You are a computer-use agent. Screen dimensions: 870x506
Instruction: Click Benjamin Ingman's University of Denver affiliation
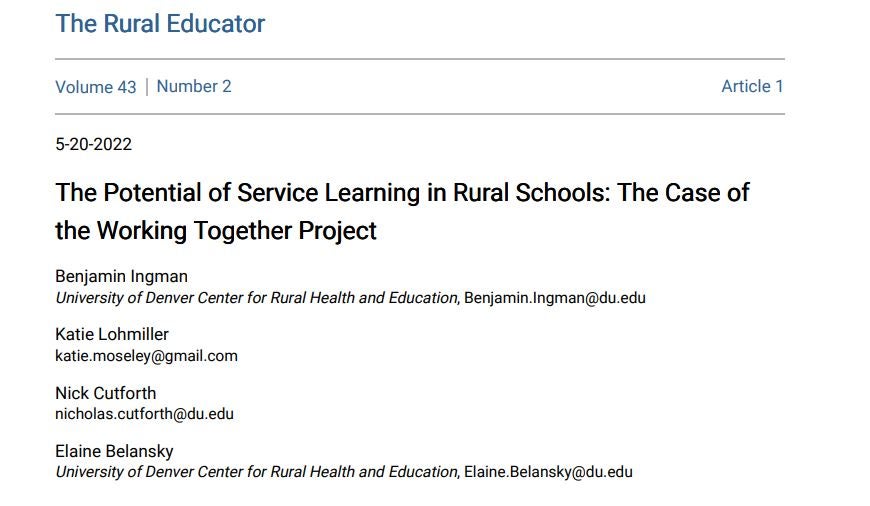(x=256, y=298)
